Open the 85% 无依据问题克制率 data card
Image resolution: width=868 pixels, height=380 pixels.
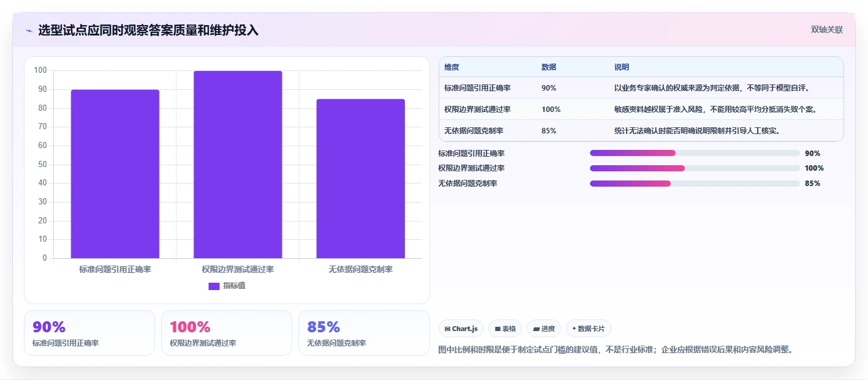(364, 333)
